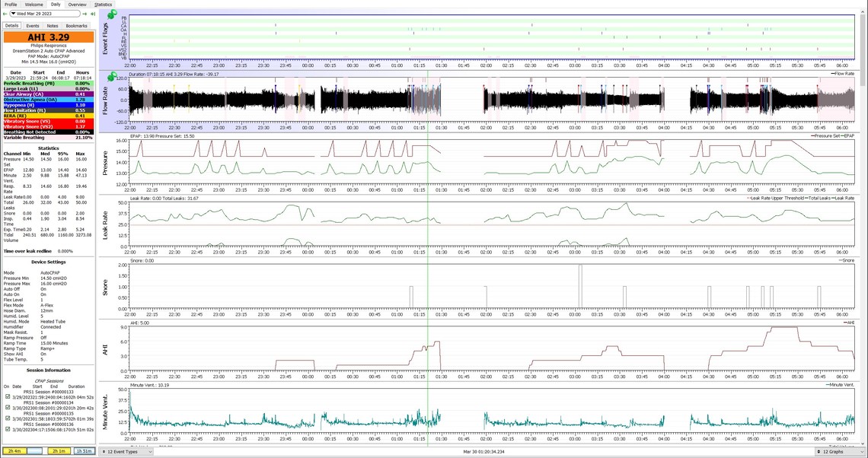
Task: Click the orange AHI 3.29 banner
Action: click(49, 37)
